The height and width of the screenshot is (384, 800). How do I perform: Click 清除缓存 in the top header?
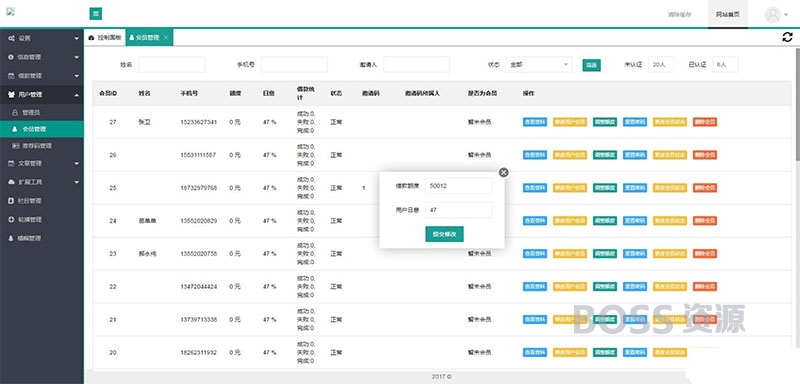click(680, 15)
